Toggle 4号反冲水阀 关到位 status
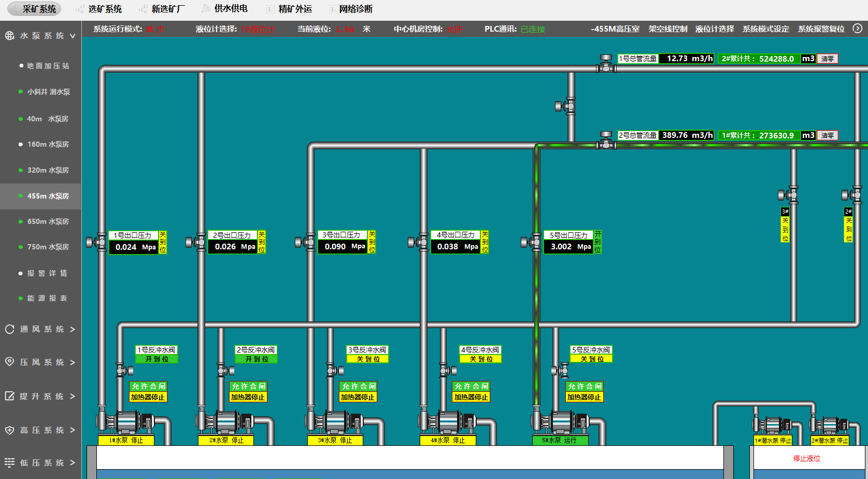Viewport: 868px width, 479px height. pyautogui.click(x=481, y=359)
